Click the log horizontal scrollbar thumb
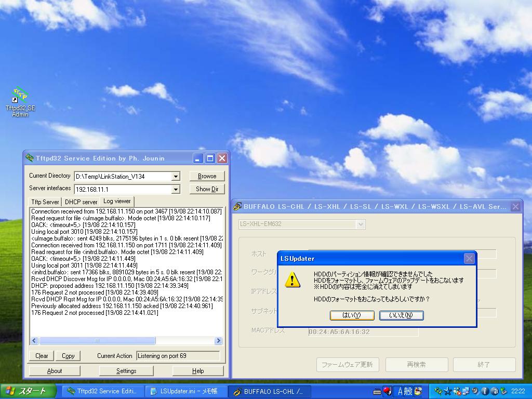532x399 pixels. [x=97, y=341]
